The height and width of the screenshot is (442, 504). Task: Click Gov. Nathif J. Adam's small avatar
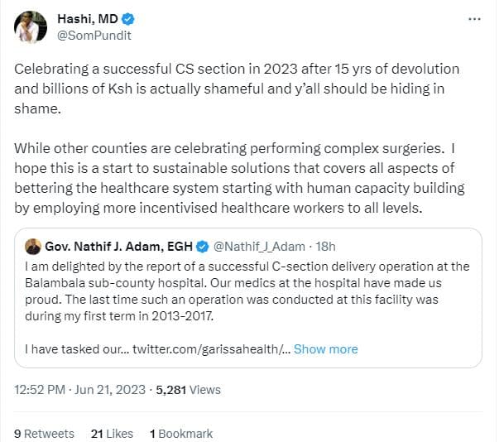point(34,246)
